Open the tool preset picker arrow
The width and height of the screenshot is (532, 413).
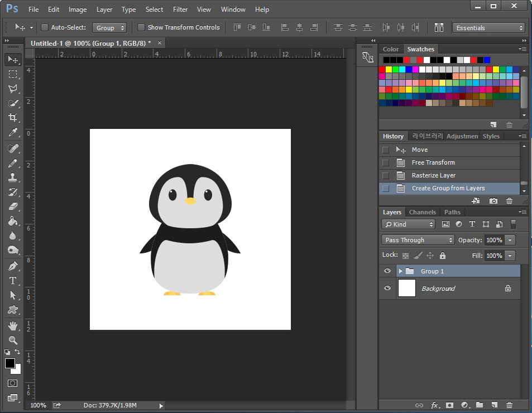coord(32,27)
